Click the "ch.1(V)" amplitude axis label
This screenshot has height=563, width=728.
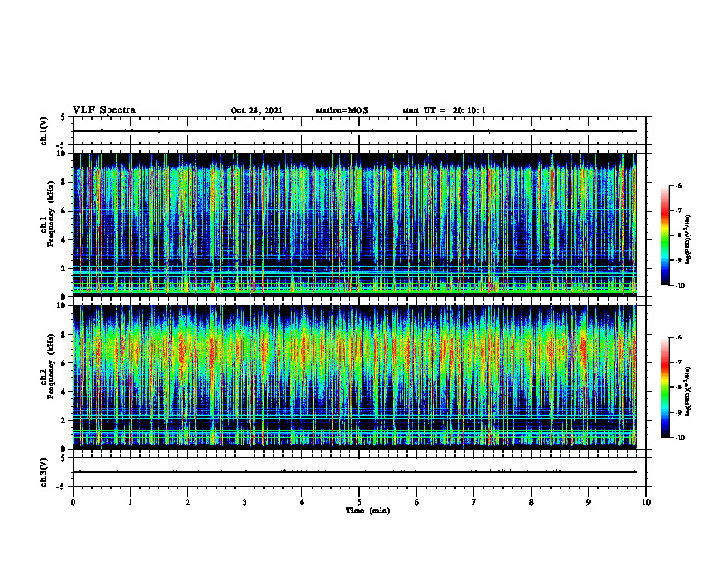[x=43, y=131]
